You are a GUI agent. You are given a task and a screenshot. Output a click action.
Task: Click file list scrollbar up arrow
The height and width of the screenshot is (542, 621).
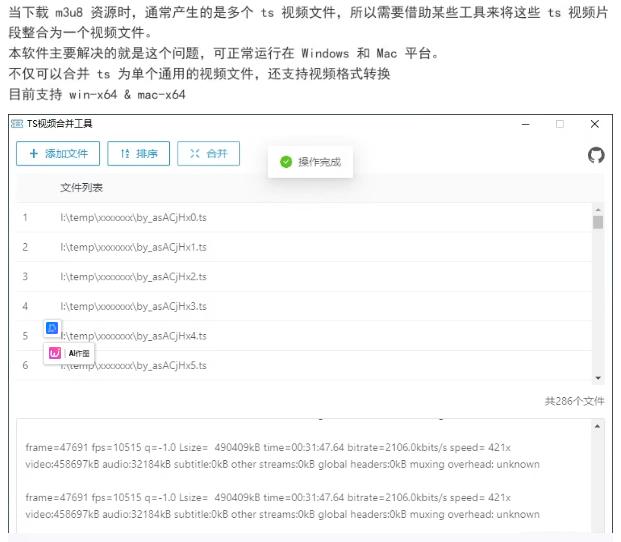598,208
